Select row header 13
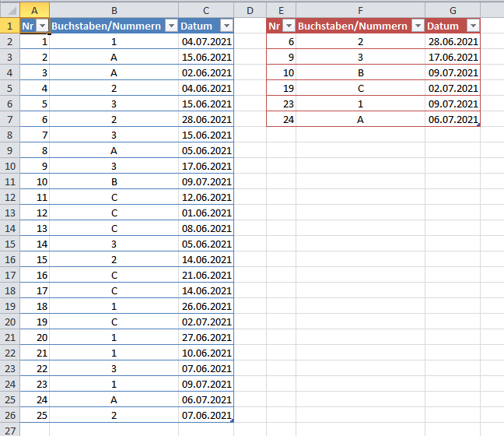The height and width of the screenshot is (436, 504). coord(10,213)
